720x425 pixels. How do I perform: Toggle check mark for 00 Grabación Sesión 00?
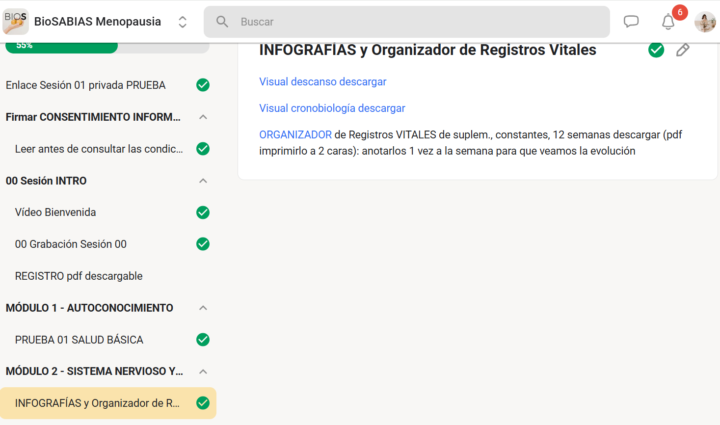[x=203, y=244]
